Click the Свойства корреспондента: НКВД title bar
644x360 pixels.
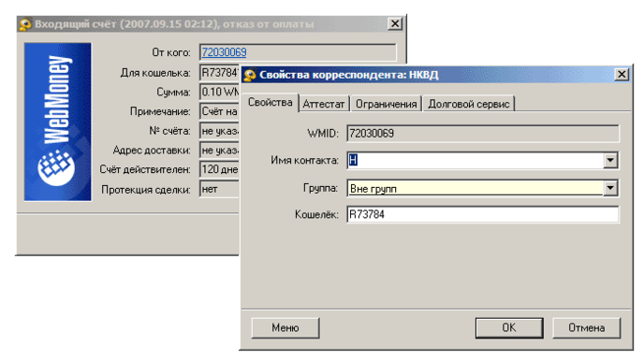click(x=435, y=75)
